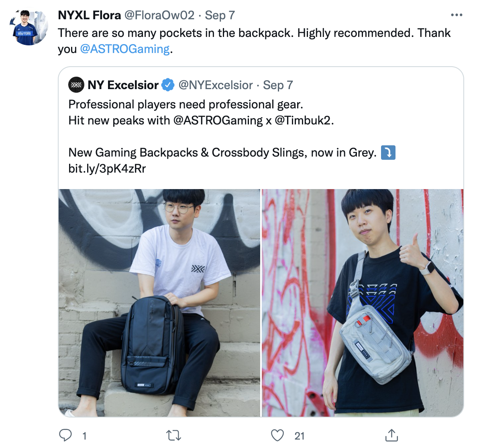Open the quoted tweet's Sep 7 timestamp

point(278,85)
